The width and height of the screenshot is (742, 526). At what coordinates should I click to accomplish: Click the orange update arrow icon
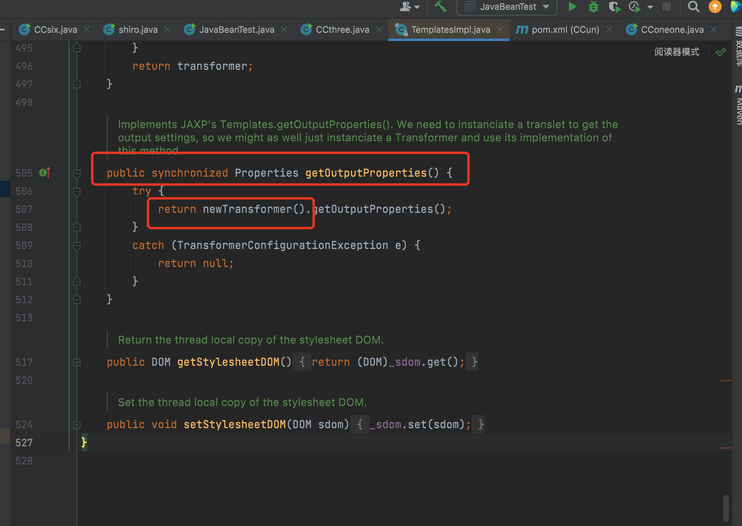715,7
